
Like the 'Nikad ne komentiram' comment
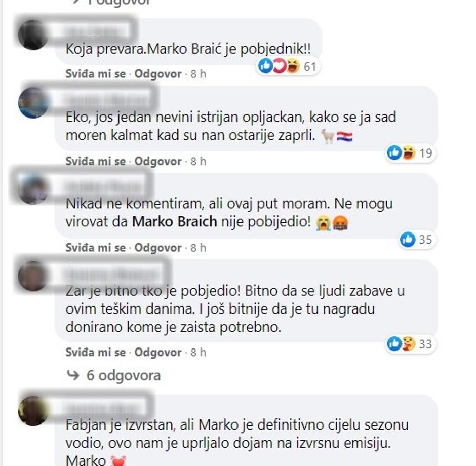point(96,248)
